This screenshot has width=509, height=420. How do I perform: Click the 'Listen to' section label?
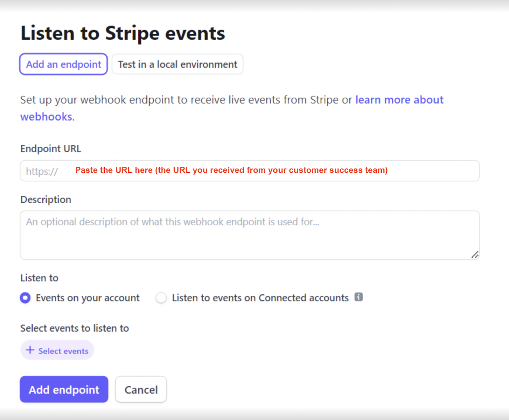39,278
